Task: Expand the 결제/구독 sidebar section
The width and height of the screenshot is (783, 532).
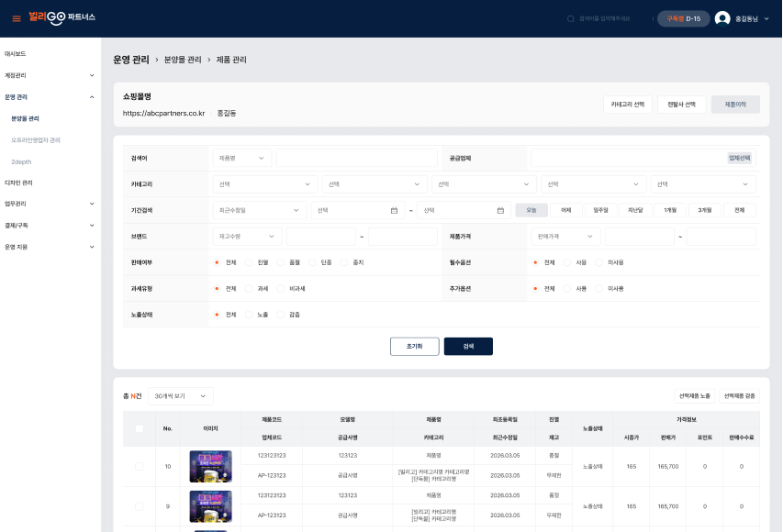Action: click(x=92, y=226)
